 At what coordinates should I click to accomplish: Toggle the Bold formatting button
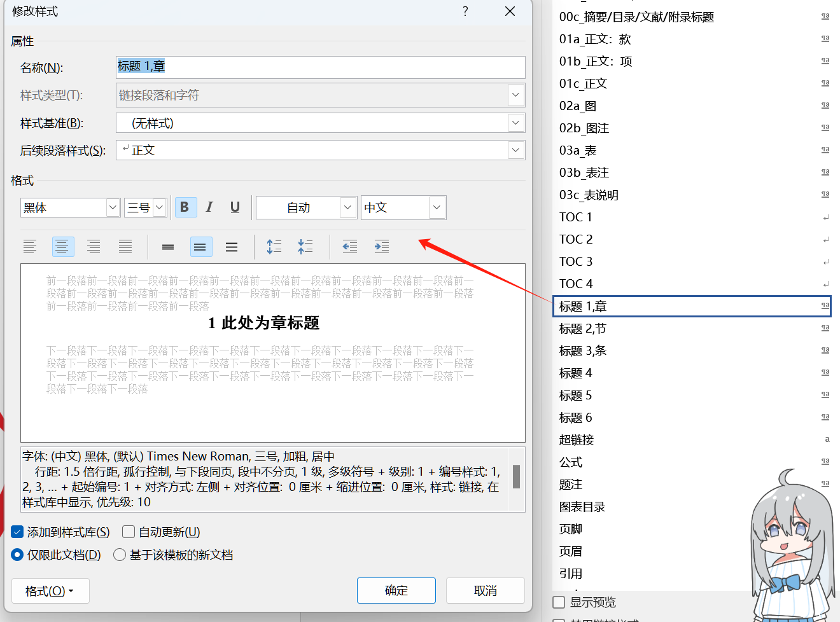pyautogui.click(x=185, y=207)
